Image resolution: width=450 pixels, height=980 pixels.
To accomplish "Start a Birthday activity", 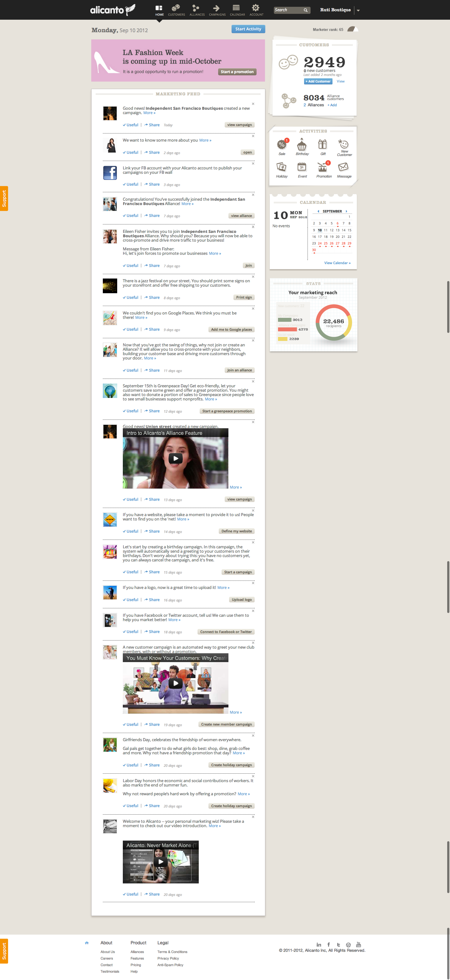I will [302, 147].
